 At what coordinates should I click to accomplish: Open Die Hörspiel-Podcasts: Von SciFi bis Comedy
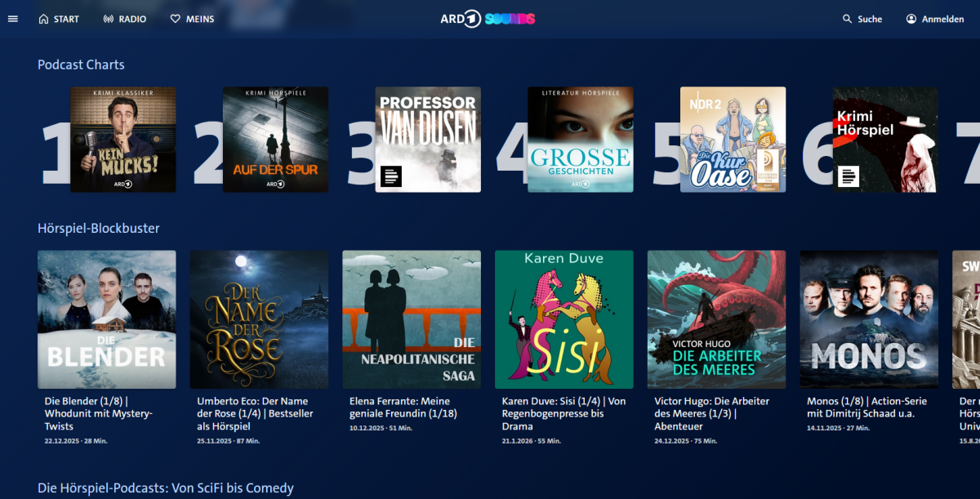pyautogui.click(x=166, y=488)
